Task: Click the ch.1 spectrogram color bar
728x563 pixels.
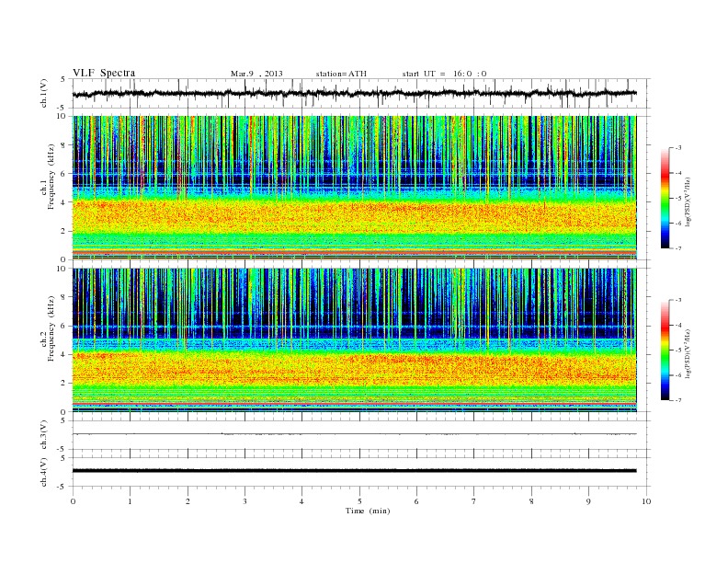Action: [665, 199]
